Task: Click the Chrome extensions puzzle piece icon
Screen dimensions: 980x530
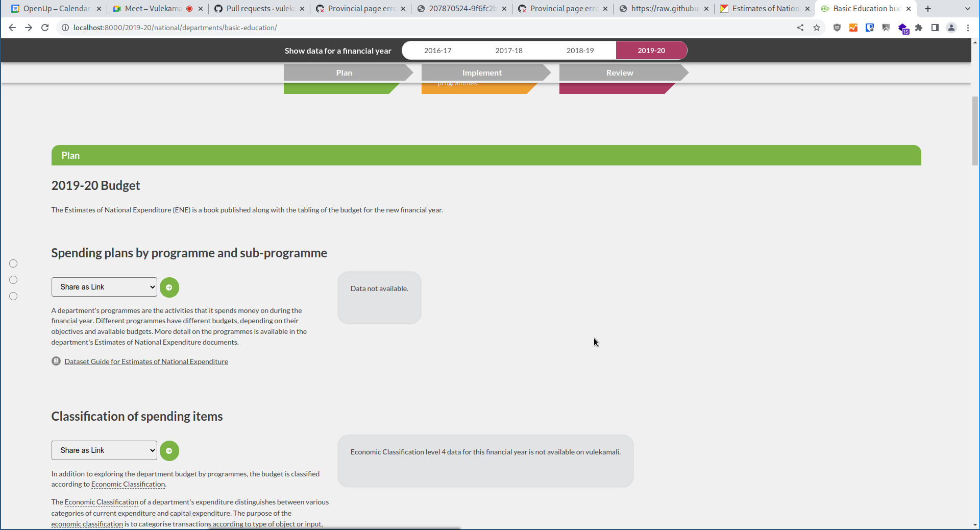Action: [919, 28]
